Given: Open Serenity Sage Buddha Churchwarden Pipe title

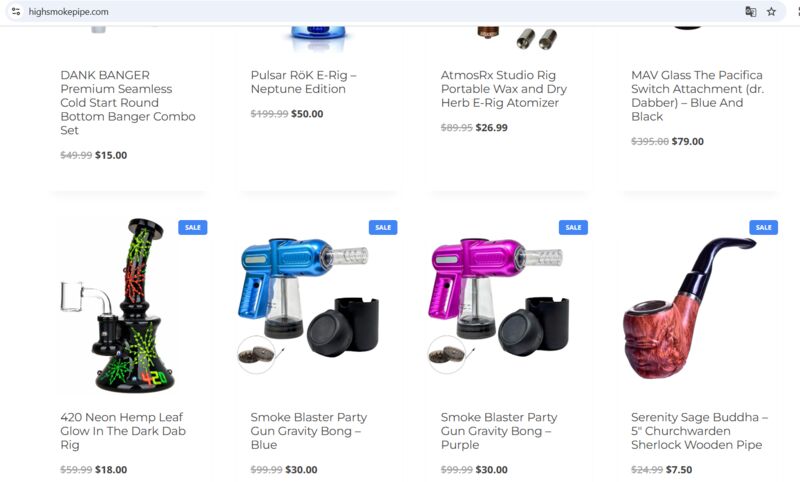Looking at the screenshot, I should point(699,431).
